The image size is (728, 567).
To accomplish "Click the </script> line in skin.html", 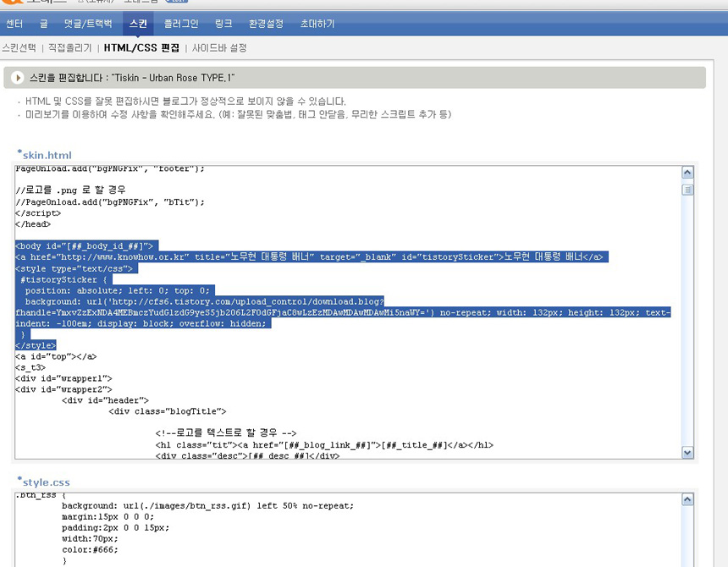I will click(38, 213).
